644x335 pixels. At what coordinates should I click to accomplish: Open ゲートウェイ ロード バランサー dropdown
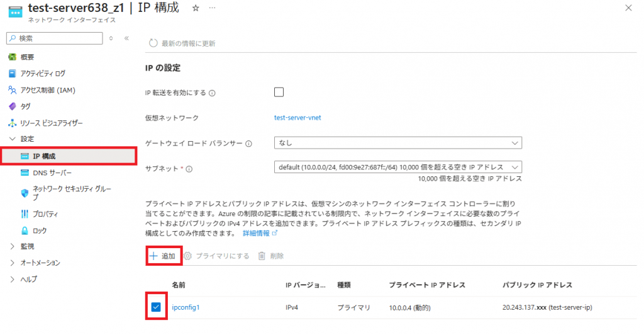397,143
